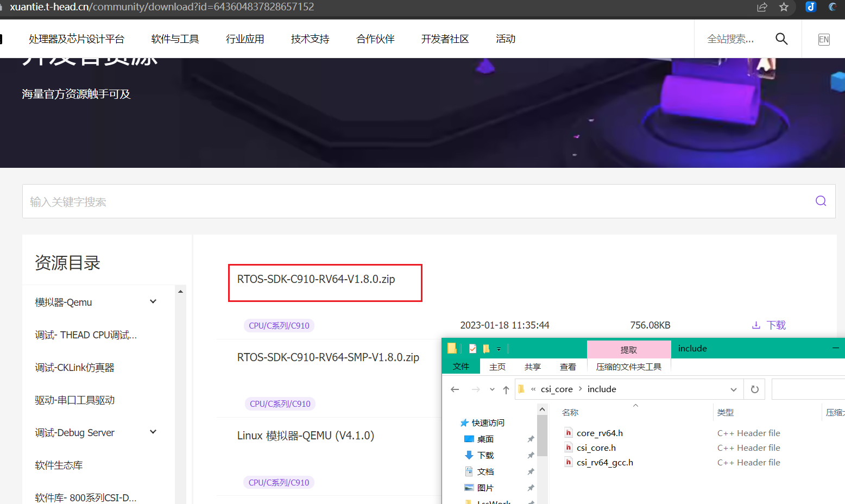The width and height of the screenshot is (845, 504).
Task: Click the Explorer properties checkmark quick-access icon
Action: coord(472,349)
